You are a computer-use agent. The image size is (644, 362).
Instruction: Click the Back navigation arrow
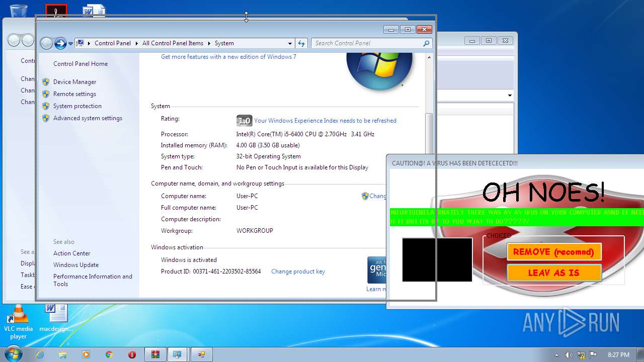[x=46, y=43]
